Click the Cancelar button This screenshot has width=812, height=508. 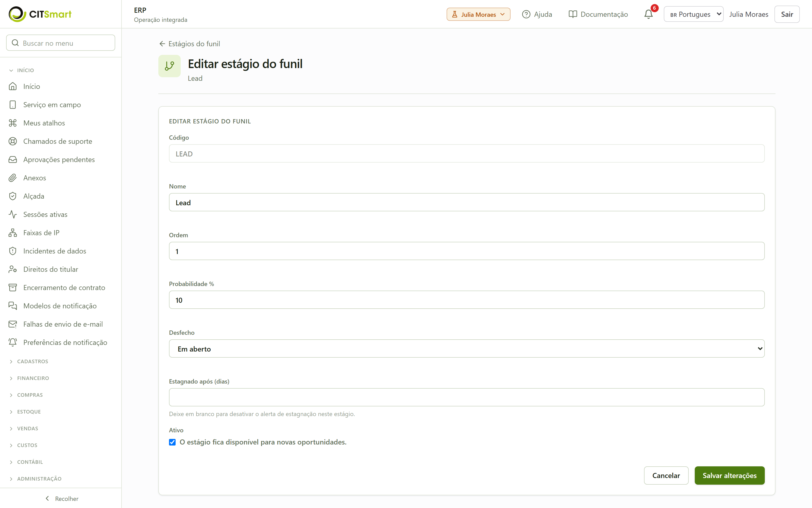click(x=666, y=475)
